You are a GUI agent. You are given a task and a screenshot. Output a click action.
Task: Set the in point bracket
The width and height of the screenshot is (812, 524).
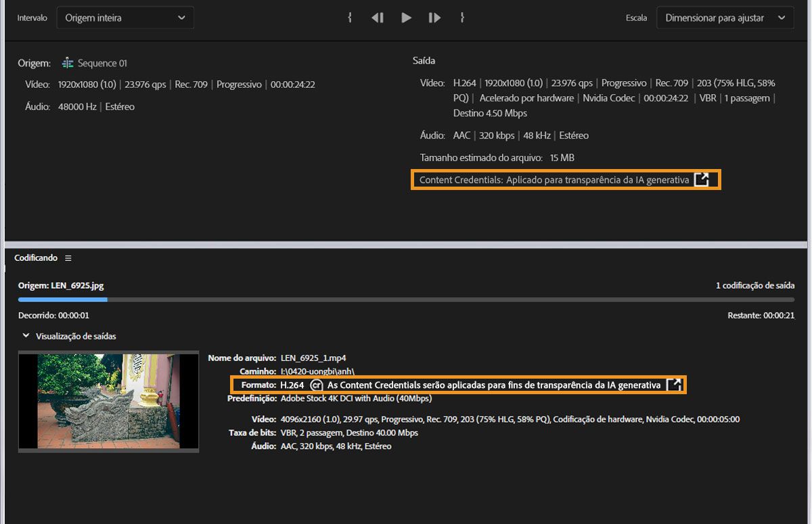click(349, 18)
